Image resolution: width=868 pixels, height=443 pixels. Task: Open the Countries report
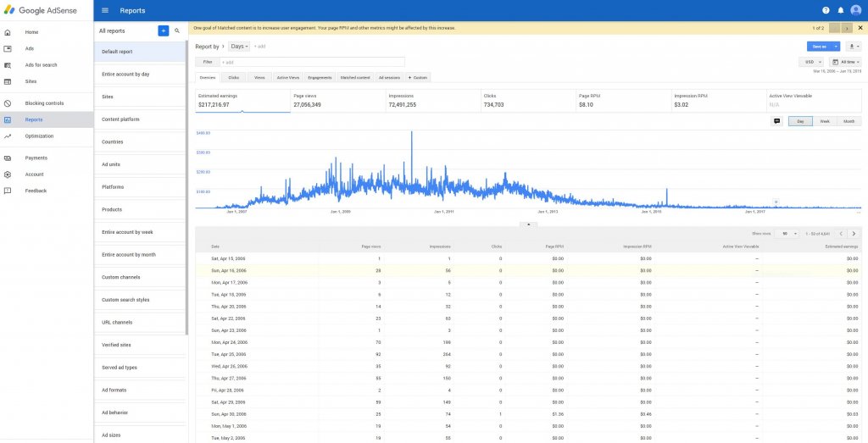(112, 141)
